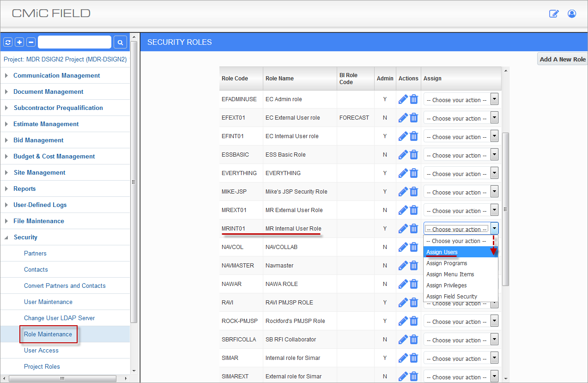The width and height of the screenshot is (588, 383).
Task: Open User Maintenance link
Action: [x=48, y=302]
